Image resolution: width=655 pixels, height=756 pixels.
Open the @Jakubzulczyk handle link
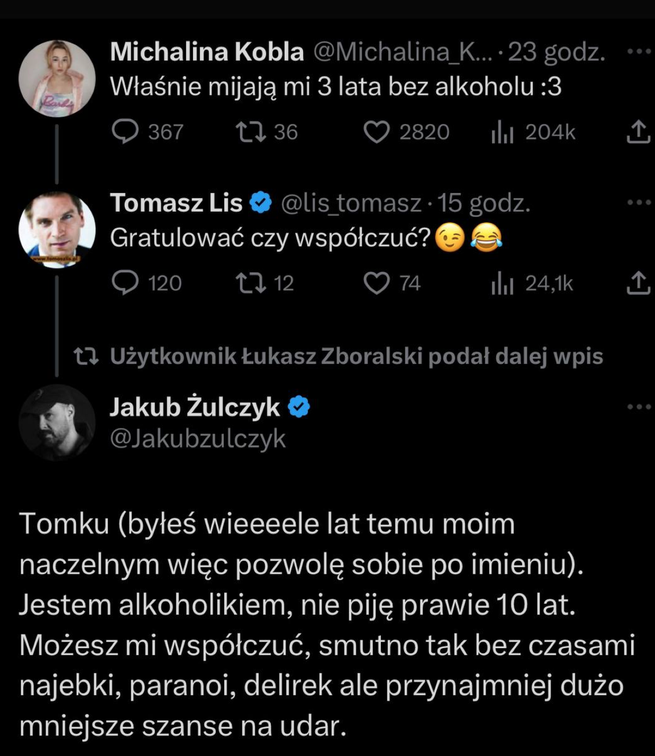(196, 439)
